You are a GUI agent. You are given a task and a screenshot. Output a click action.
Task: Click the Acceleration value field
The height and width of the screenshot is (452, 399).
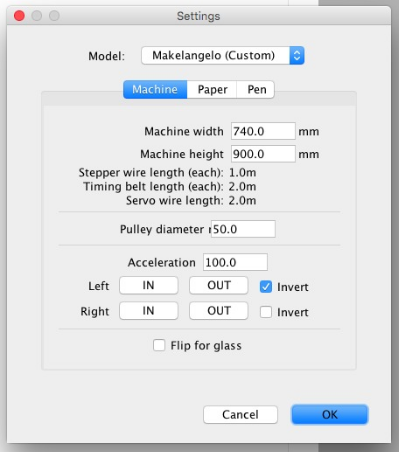click(235, 262)
